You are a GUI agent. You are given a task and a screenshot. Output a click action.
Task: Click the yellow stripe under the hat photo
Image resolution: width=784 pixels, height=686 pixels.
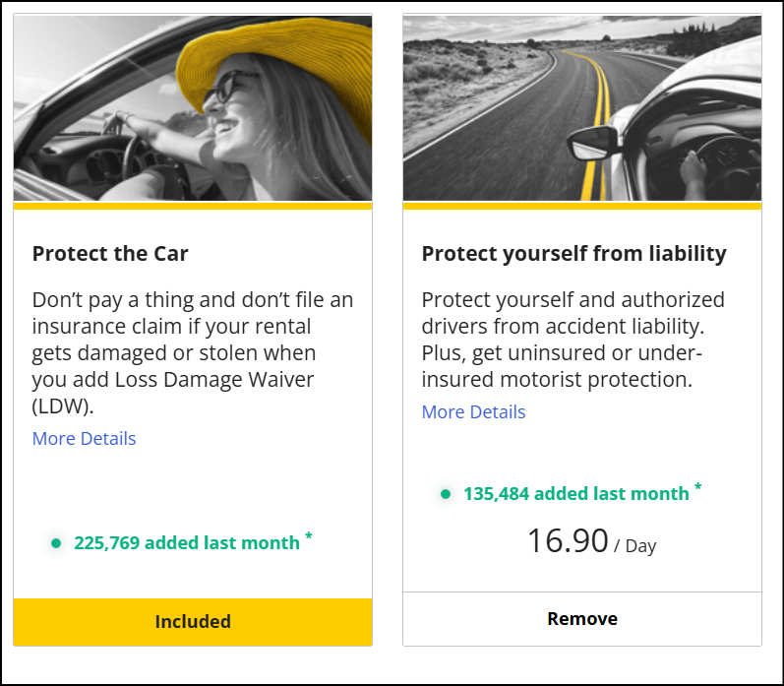(193, 206)
